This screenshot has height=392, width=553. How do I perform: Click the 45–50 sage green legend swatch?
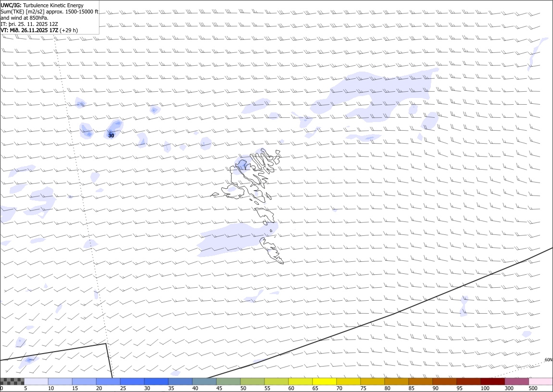pos(228,381)
